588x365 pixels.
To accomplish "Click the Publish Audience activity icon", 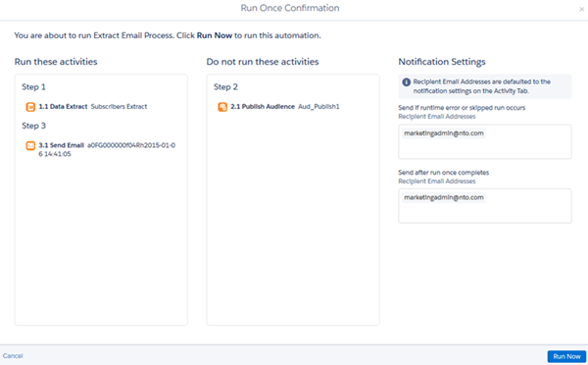I will 222,107.
